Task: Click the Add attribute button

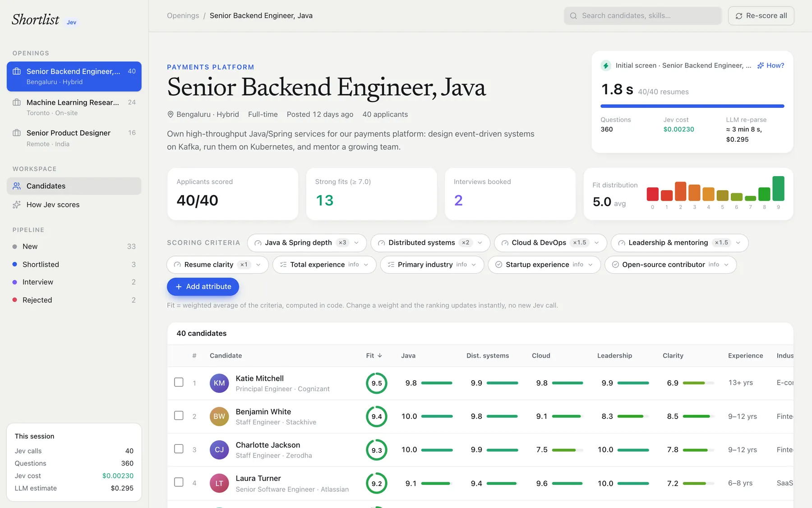Action: point(203,287)
